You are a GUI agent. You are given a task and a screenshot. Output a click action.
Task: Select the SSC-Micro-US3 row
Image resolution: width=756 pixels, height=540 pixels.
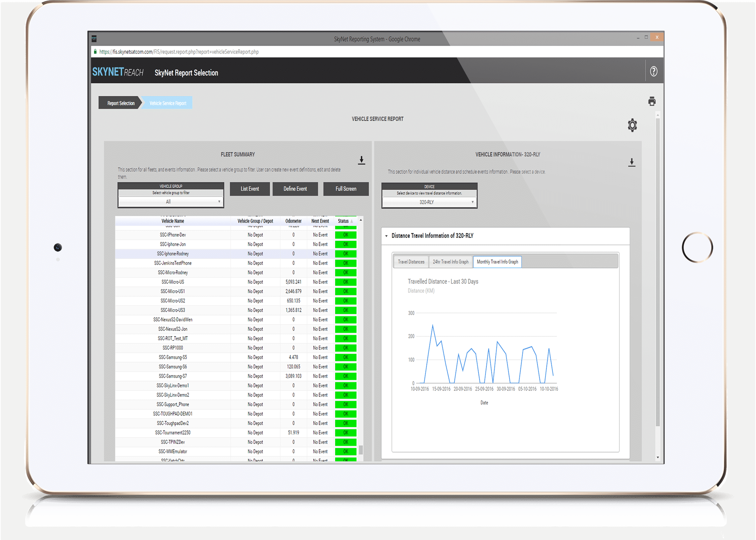[236, 310]
